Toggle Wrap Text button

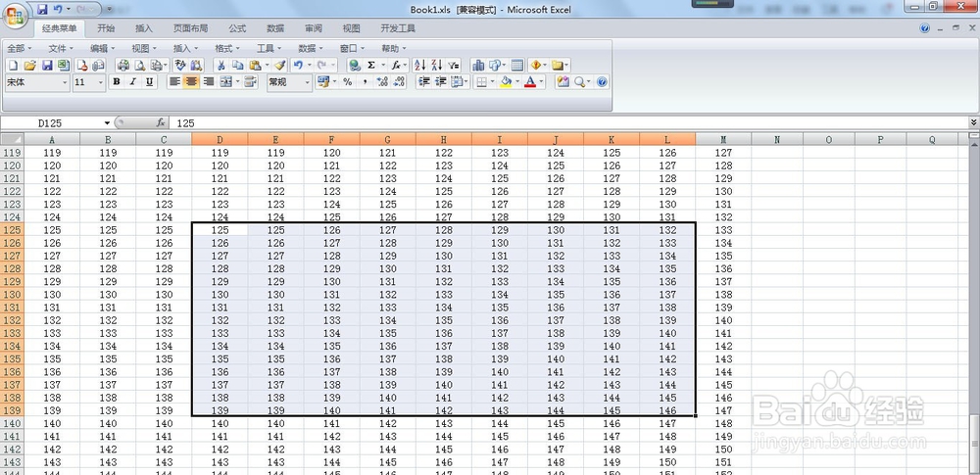click(250, 82)
